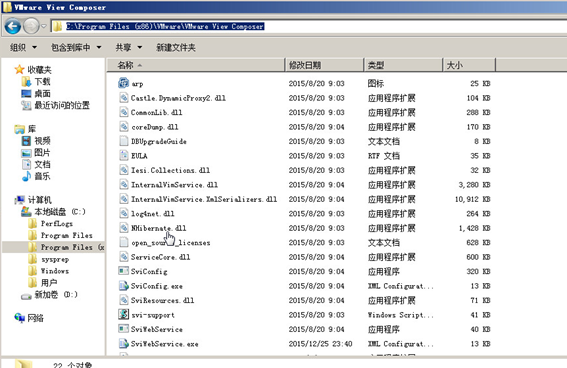Screen dimensions: 567x368
Task: Click the RTF 文档 type cell
Action: click(x=384, y=156)
